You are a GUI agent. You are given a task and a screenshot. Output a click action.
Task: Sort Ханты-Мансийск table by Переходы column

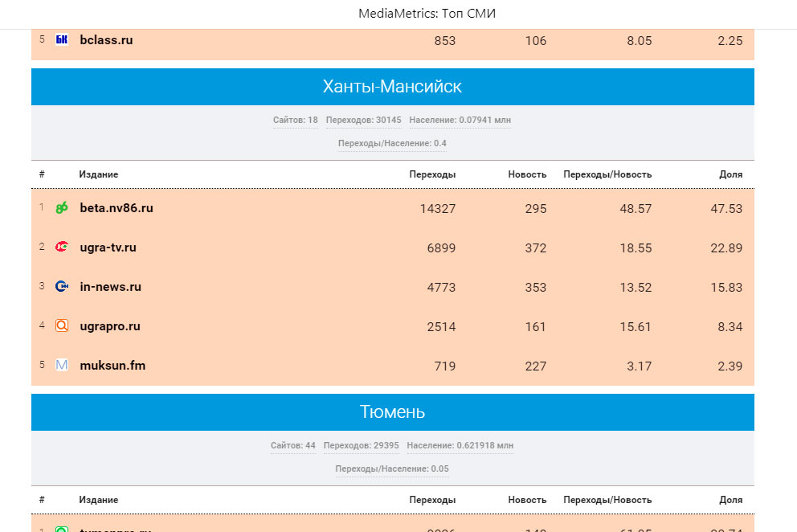432,174
